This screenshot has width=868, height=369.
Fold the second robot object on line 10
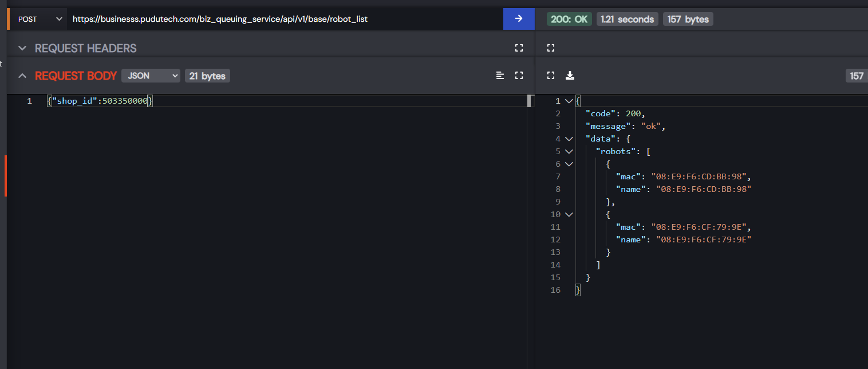(569, 214)
